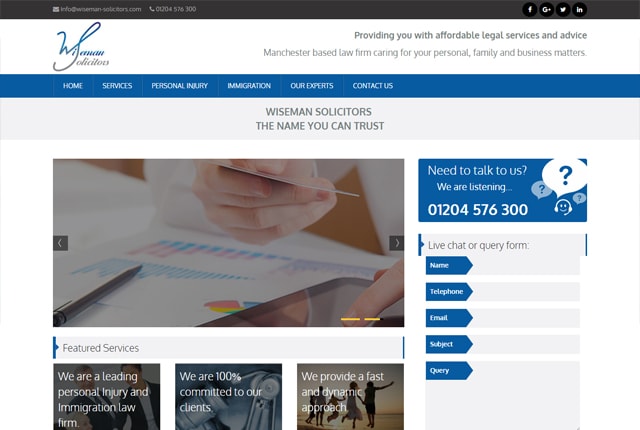Click the info@wiseman-solicitors.com email link
Viewport: 640px width, 430px height.
point(96,9)
